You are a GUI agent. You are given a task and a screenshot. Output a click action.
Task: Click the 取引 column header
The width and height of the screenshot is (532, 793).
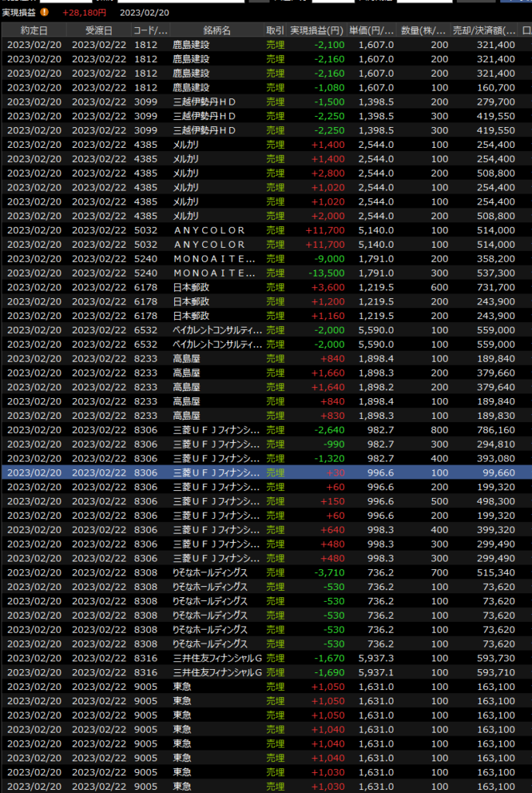click(x=275, y=30)
